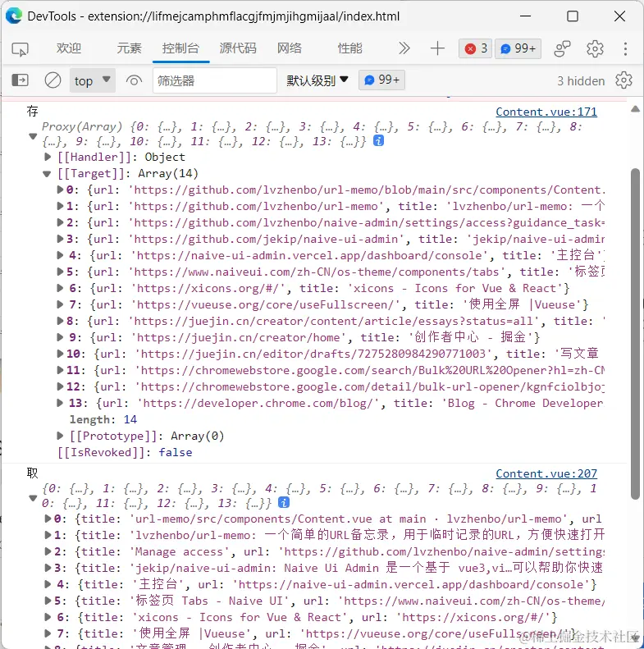
Task: Expand 取 item 4 titled 主控台
Action: pyautogui.click(x=48, y=584)
